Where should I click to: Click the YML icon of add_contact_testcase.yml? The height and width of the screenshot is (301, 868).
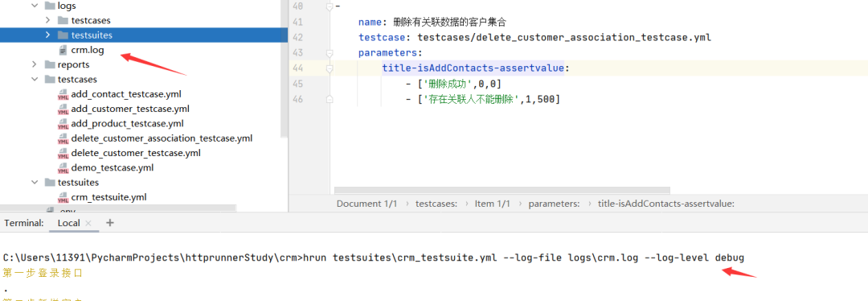coord(63,94)
